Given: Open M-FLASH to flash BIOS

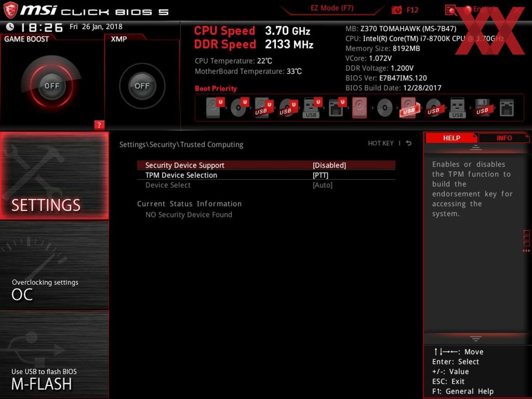Looking at the screenshot, I should click(x=54, y=354).
